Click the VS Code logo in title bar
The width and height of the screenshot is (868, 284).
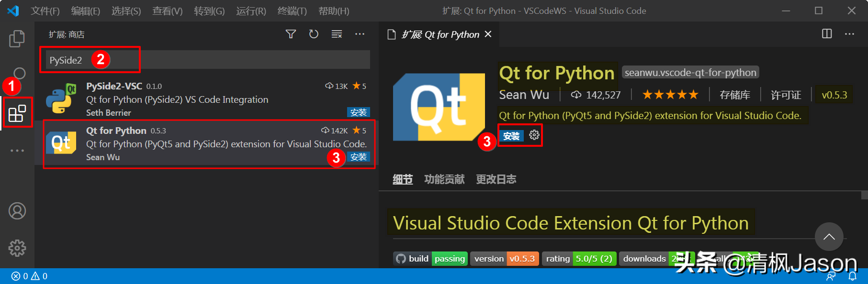[x=13, y=11]
